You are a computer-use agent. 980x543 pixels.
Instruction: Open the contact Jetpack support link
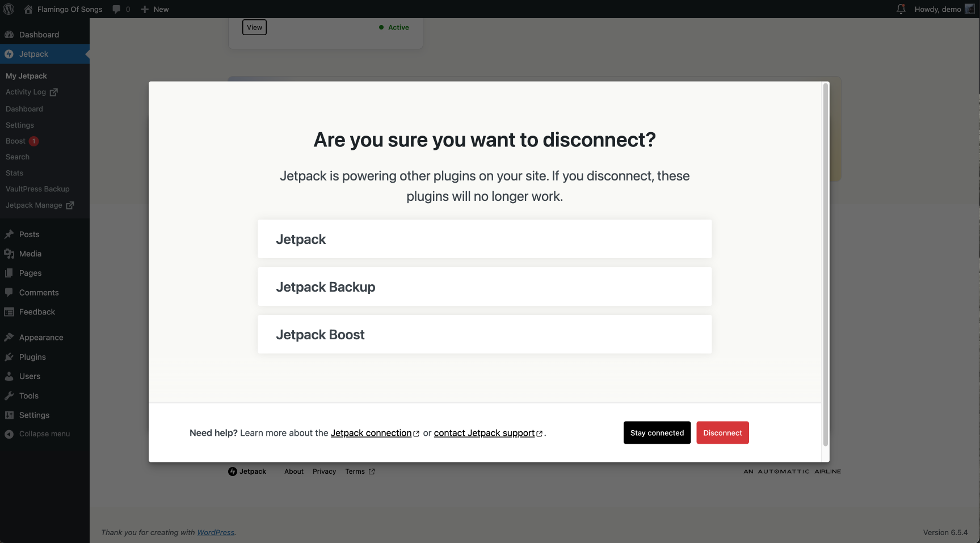484,433
